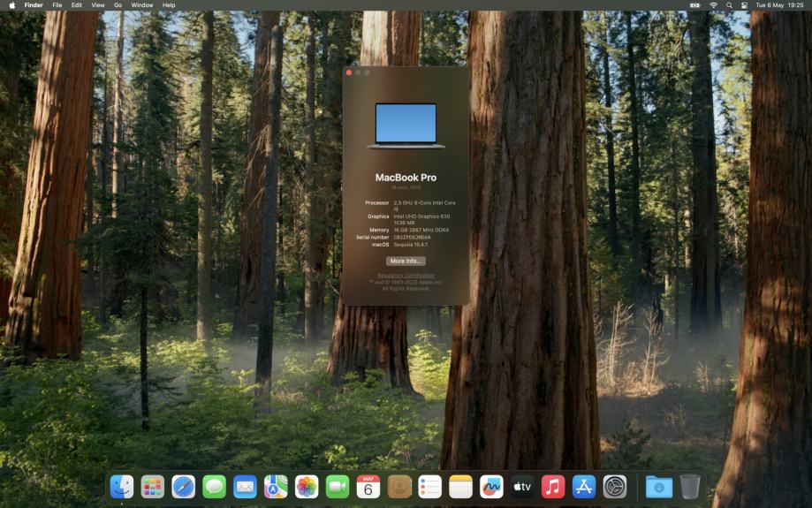Open System Settings from the Dock

(615, 487)
